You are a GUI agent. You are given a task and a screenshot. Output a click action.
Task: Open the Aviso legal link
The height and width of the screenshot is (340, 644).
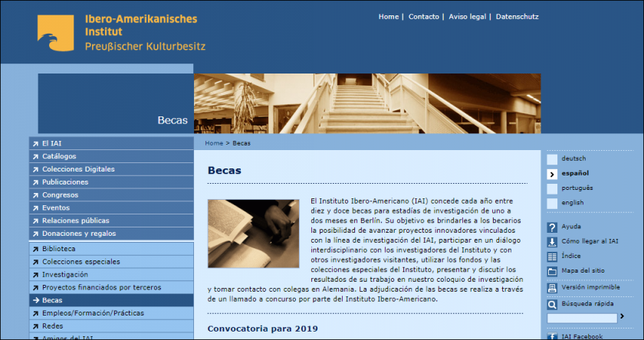467,17
